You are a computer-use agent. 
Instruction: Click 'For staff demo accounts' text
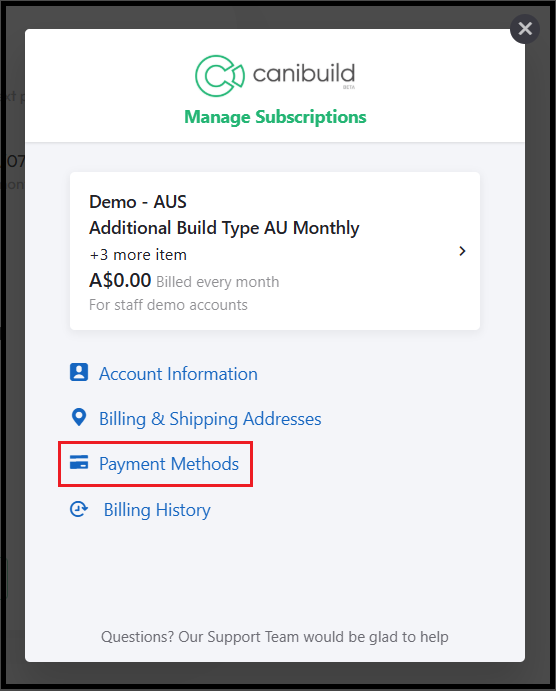tap(168, 305)
